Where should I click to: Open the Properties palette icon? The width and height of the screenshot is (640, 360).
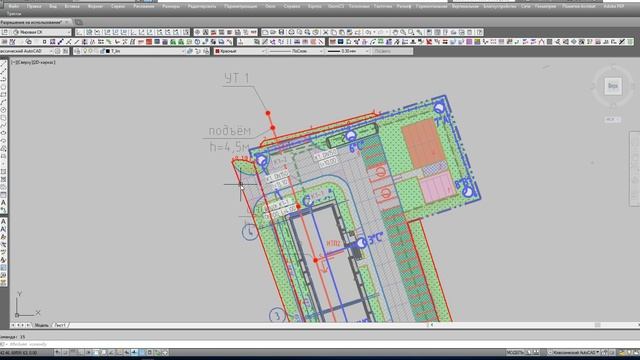click(429, 32)
